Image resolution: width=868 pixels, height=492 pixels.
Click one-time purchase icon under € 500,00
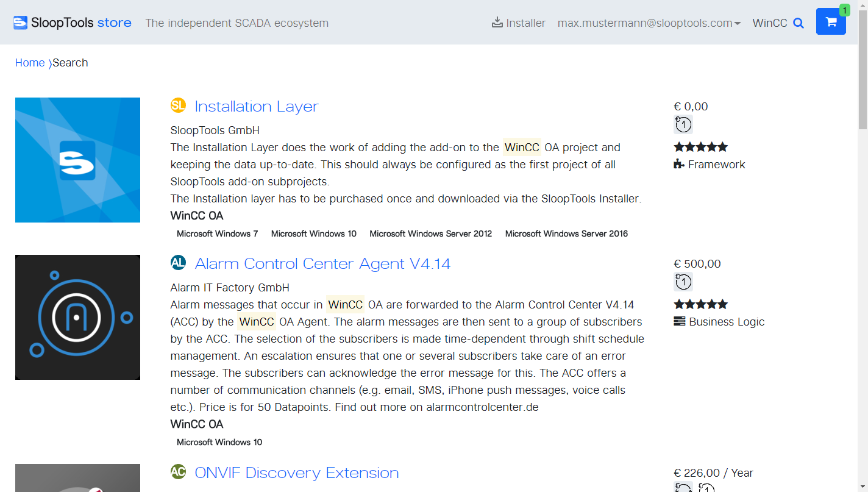683,282
